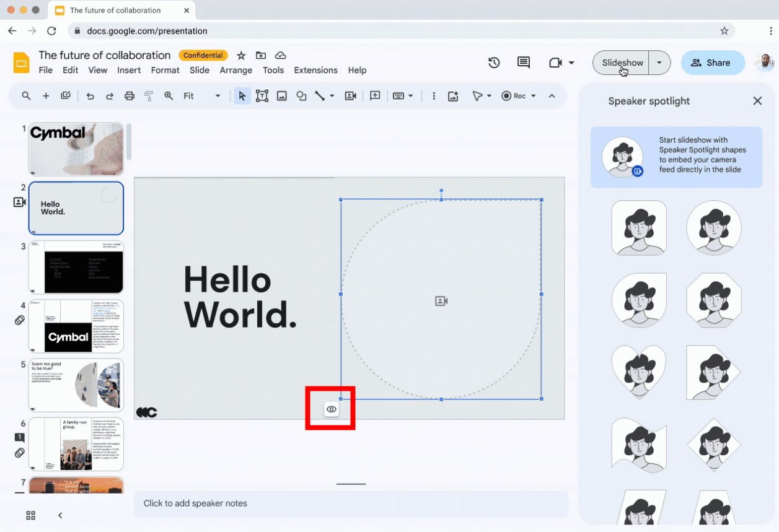Click the Confidential label badge
The width and height of the screenshot is (779, 532).
coord(203,55)
